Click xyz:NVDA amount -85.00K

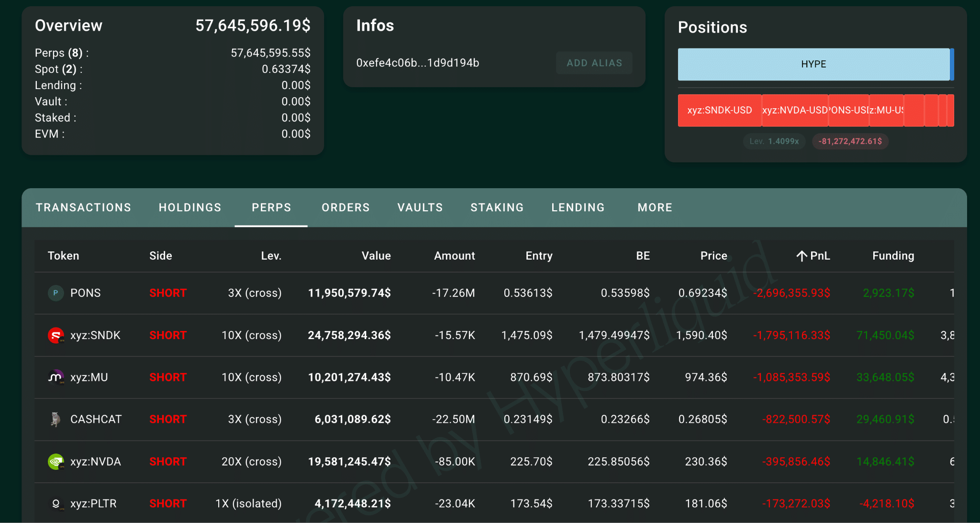pyautogui.click(x=455, y=462)
